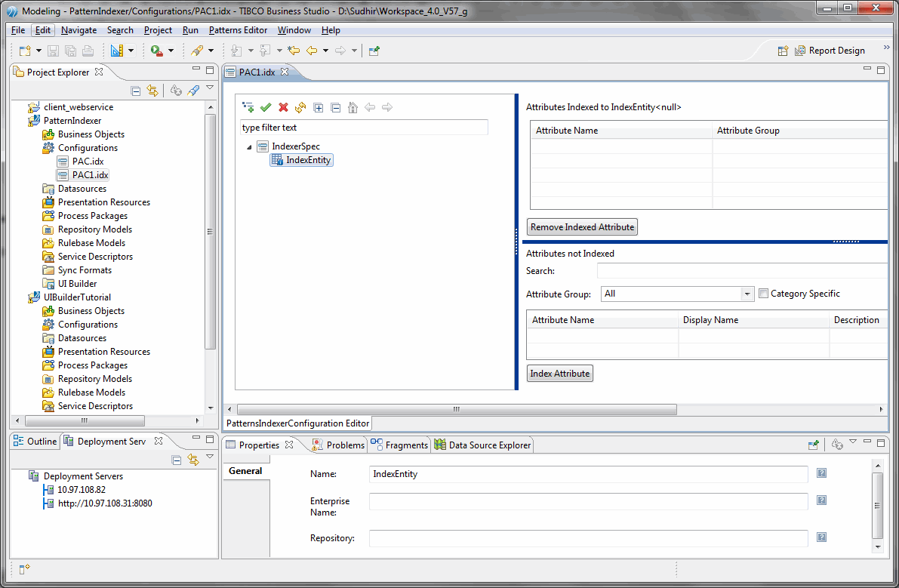
Task: Click the Search field under Attributes not Indexed
Action: (x=743, y=270)
